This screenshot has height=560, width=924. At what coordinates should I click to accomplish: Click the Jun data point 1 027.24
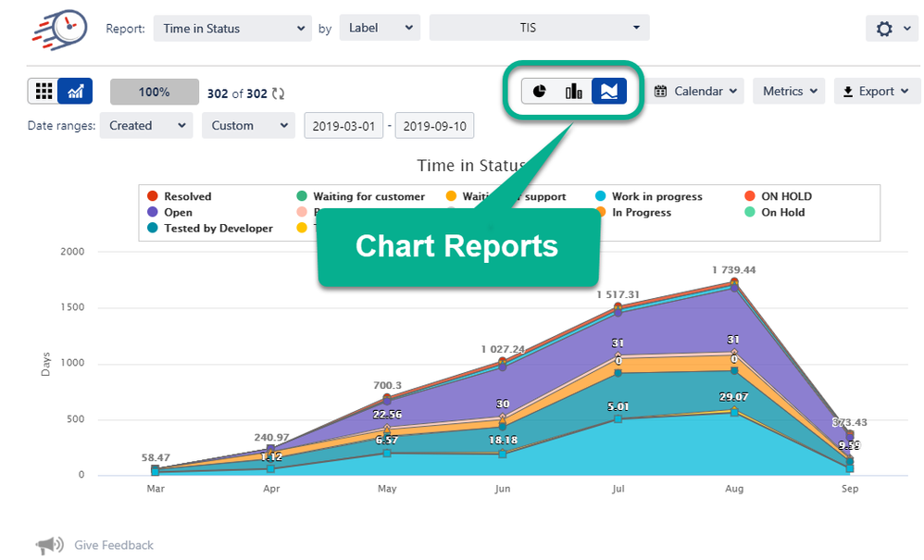point(502,361)
